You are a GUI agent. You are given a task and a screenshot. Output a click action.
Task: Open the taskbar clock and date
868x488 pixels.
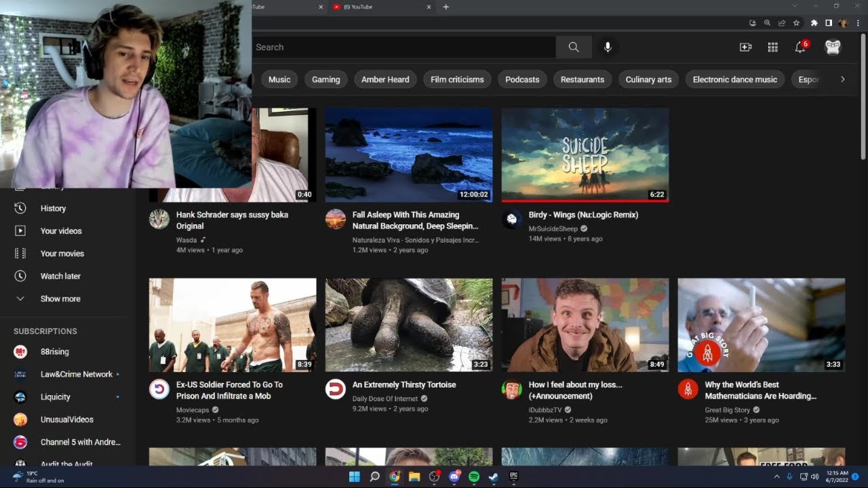point(837,476)
